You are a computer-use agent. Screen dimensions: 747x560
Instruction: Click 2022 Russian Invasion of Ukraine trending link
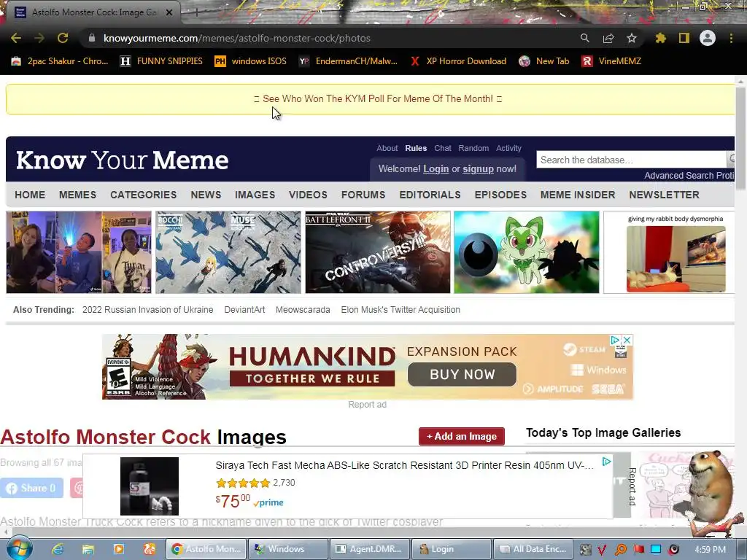click(147, 309)
